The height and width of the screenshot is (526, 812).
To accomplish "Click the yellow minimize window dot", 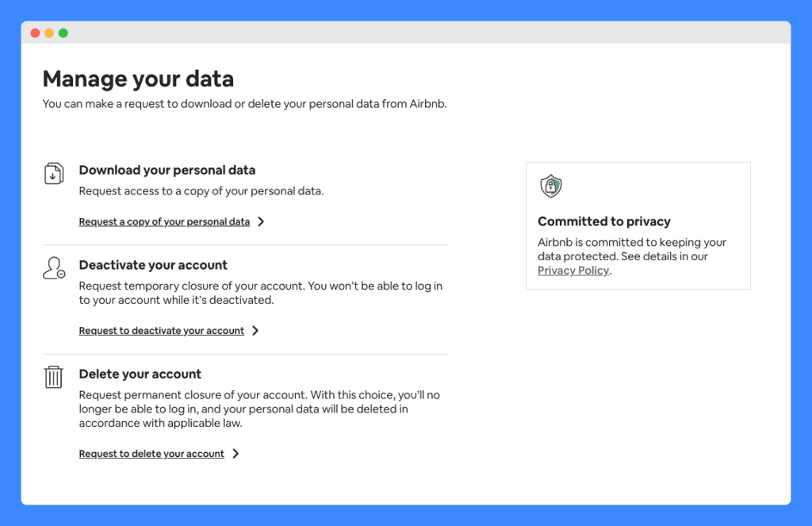I will pyautogui.click(x=49, y=33).
